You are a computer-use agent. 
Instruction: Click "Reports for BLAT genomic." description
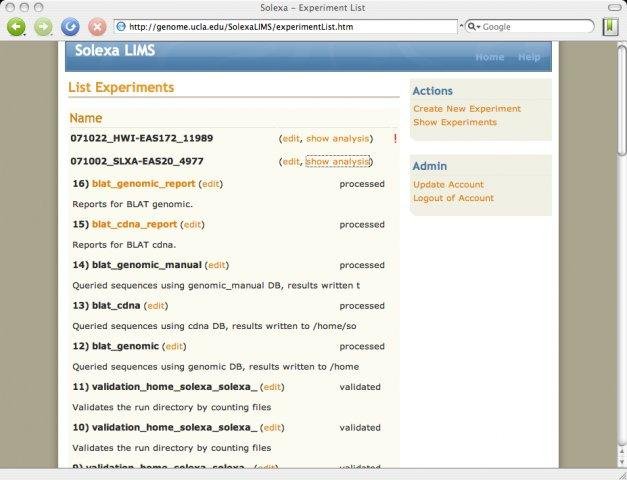[132, 204]
